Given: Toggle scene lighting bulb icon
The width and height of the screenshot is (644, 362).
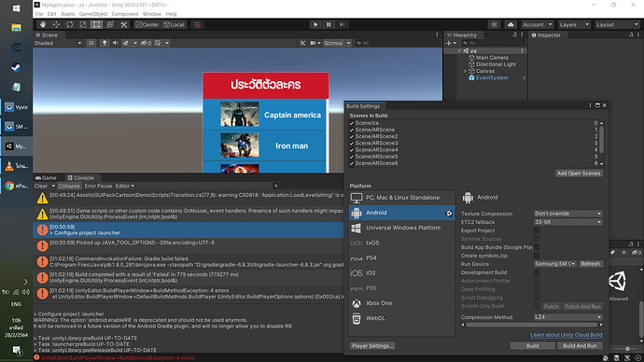Looking at the screenshot, I should 105,43.
